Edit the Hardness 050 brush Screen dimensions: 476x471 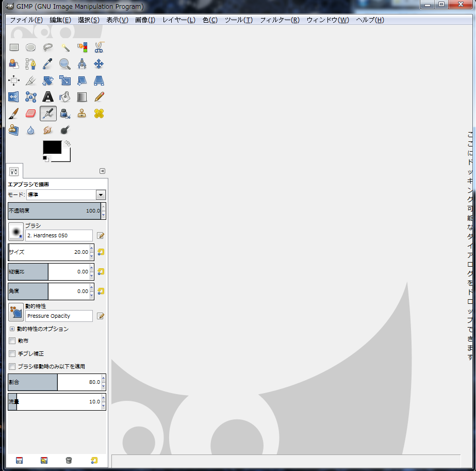point(101,236)
